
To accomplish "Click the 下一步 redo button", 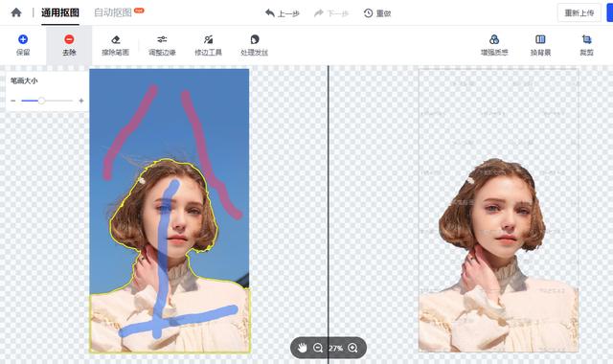I will (331, 13).
